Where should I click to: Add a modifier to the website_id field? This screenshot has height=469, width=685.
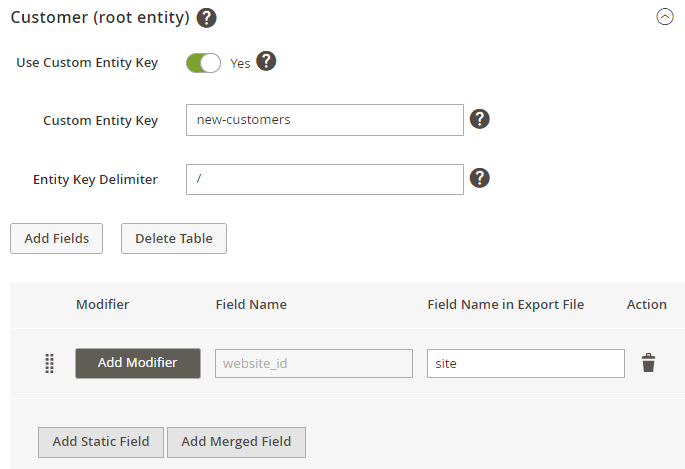point(138,363)
